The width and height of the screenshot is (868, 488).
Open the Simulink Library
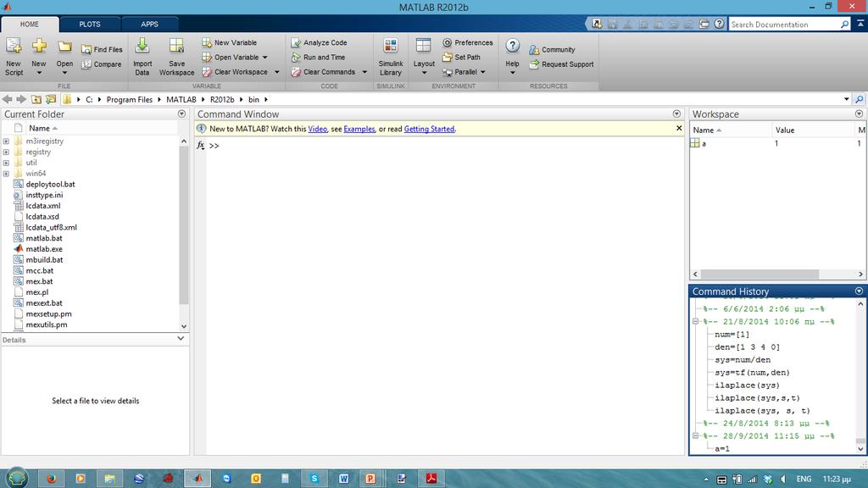[x=390, y=57]
